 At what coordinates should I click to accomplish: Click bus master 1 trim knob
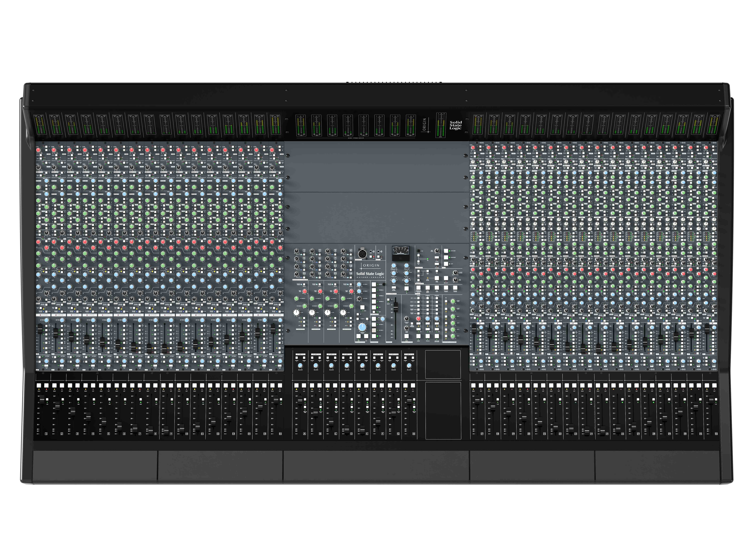tap(297, 251)
